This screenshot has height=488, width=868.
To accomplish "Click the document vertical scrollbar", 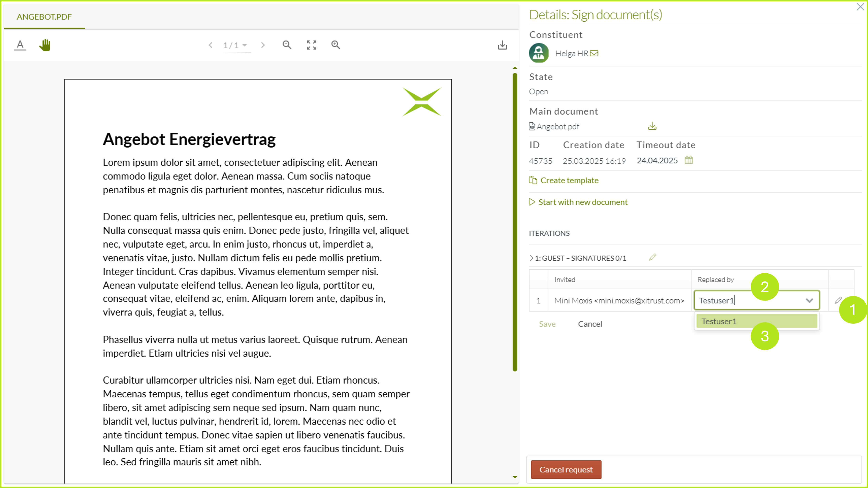I will [515, 222].
